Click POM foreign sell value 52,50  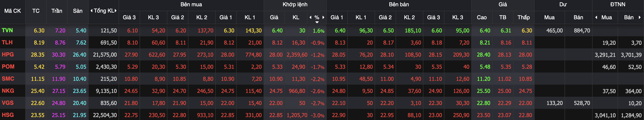click(x=635, y=67)
